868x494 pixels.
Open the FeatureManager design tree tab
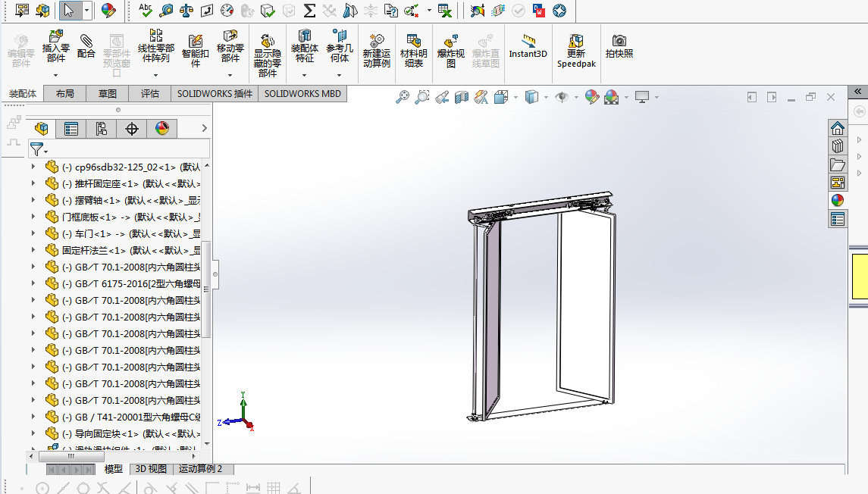(x=42, y=129)
